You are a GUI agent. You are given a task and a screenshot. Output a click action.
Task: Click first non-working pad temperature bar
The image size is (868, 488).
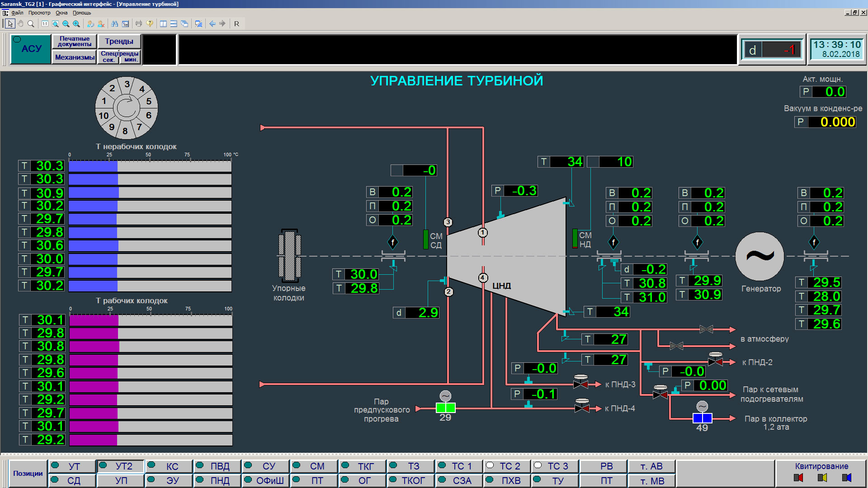tap(150, 166)
